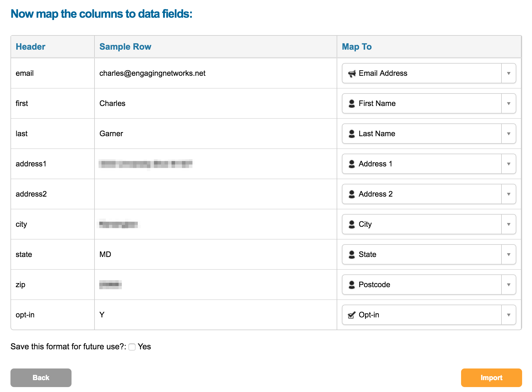Click the checkmark icon beside Opt-in
Image resolution: width=532 pixels, height=392 pixels.
coord(352,315)
